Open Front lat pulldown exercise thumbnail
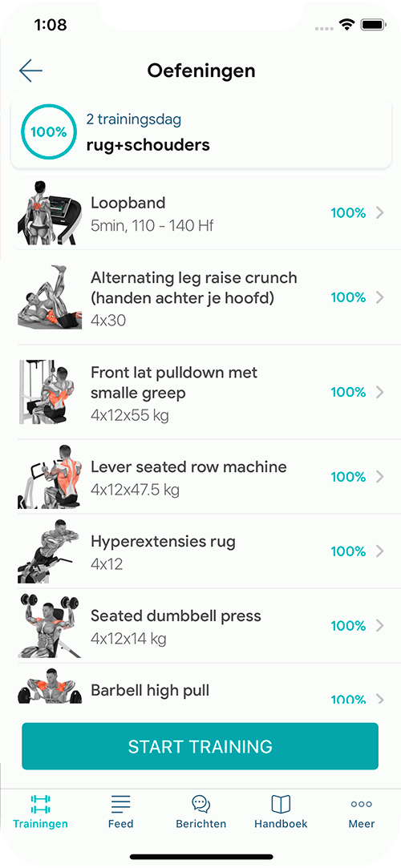The height and width of the screenshot is (868, 401). [x=51, y=392]
